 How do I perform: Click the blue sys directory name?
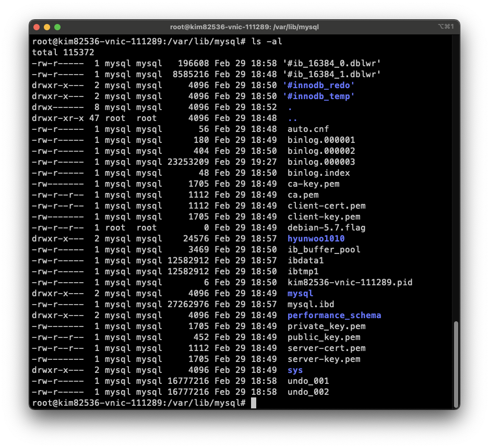coord(295,370)
